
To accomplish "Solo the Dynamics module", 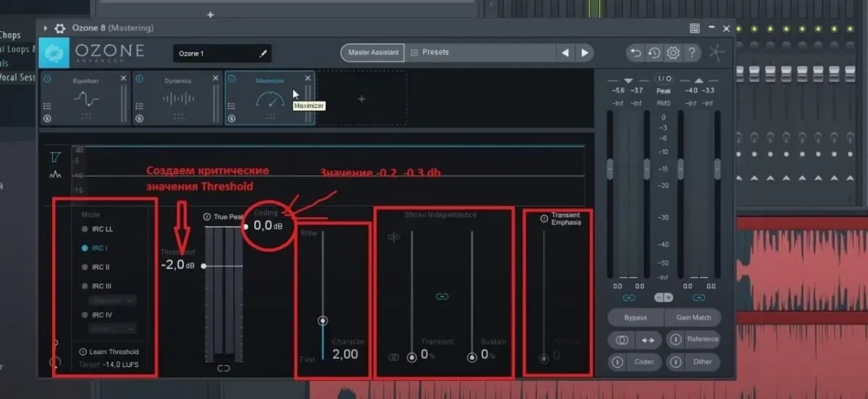I will [x=139, y=119].
